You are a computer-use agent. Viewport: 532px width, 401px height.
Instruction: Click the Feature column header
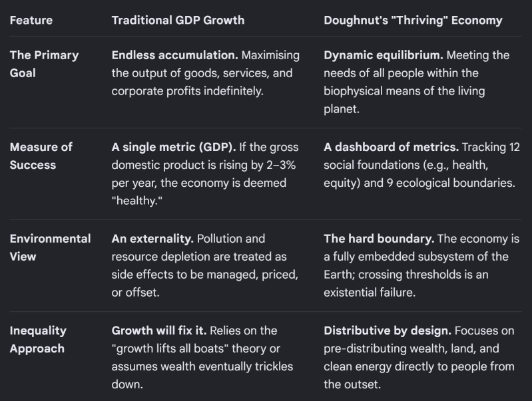(x=31, y=21)
